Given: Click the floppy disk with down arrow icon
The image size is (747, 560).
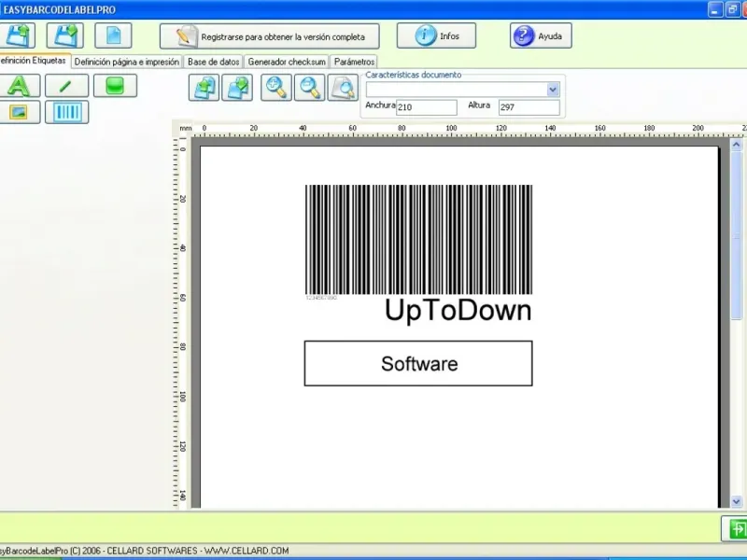Looking at the screenshot, I should 65,35.
